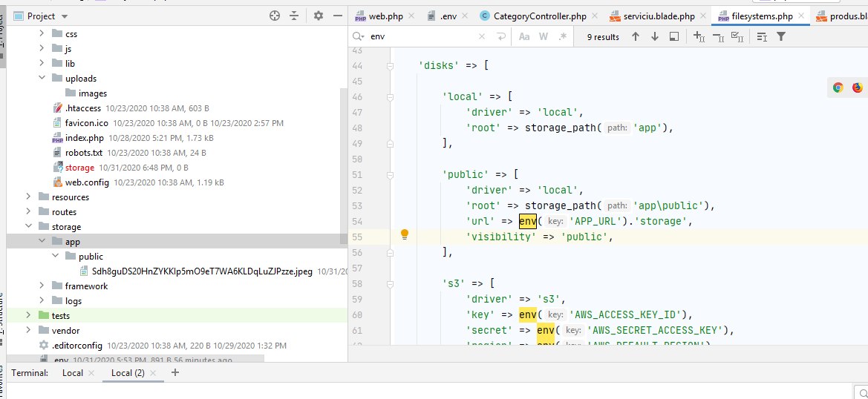This screenshot has width=868, height=399.
Task: Hide the Project tool window with minus icon
Action: pos(338,16)
